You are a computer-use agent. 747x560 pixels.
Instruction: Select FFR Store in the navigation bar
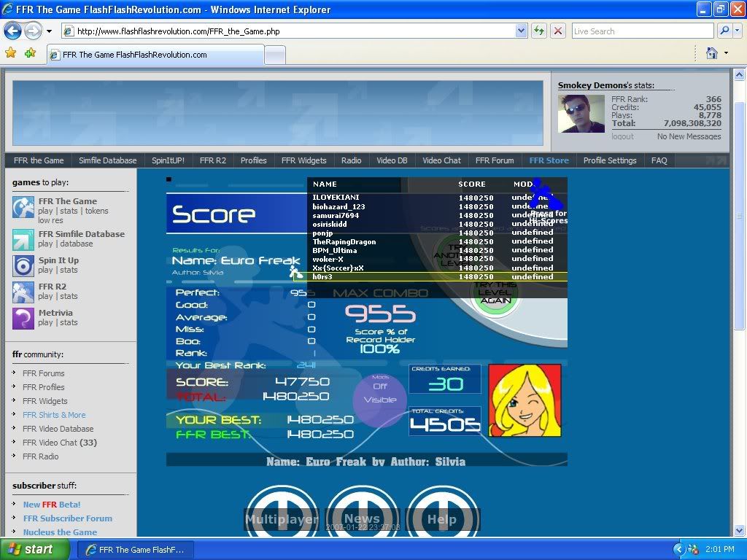click(549, 160)
